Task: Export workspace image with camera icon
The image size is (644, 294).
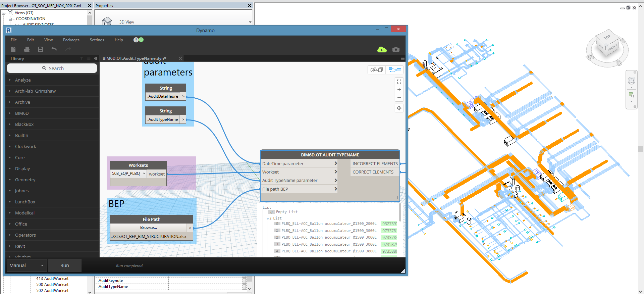Action: [x=396, y=49]
